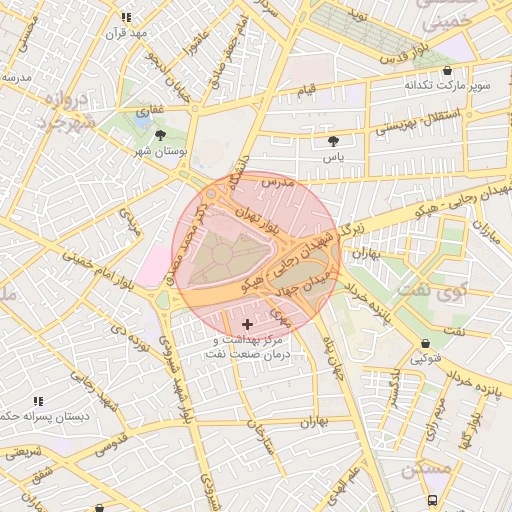Select the blue pond in بوستان شهر park
This screenshot has width=512, height=512.
pyautogui.click(x=143, y=120)
